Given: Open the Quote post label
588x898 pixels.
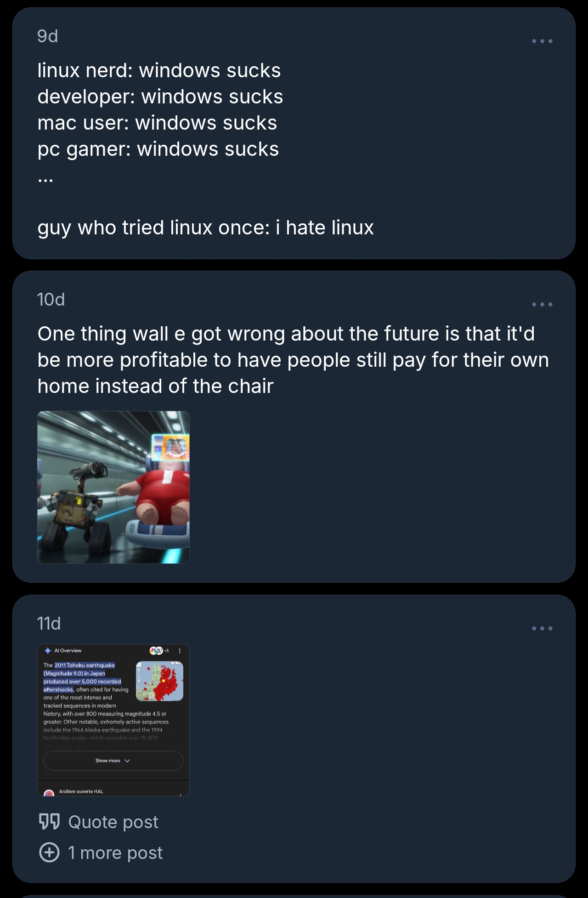Looking at the screenshot, I should (x=113, y=822).
